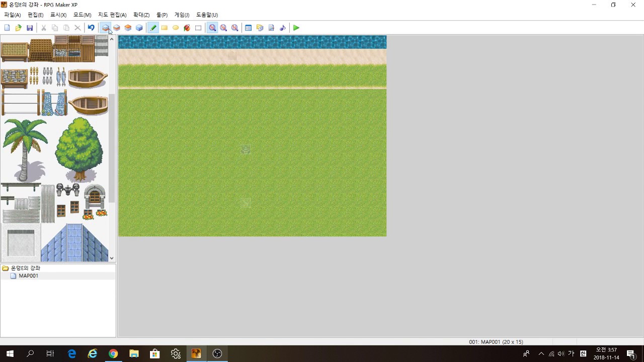
Task: Select the Layer 1 editing mode
Action: click(x=106, y=28)
